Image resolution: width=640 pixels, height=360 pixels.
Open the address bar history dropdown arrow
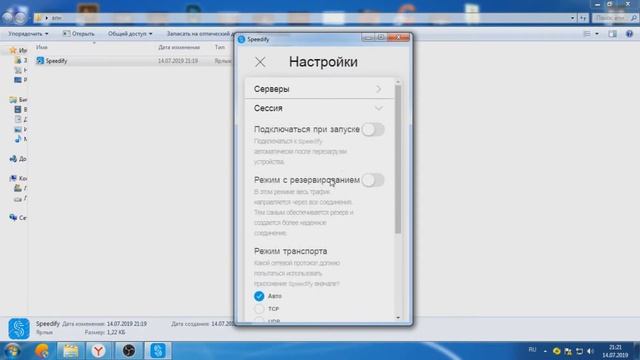(572, 18)
